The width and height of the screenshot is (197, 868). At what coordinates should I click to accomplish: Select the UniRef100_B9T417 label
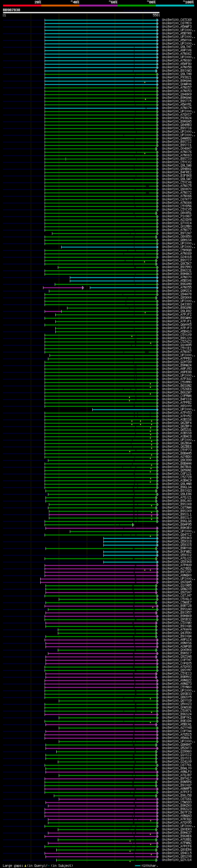coord(177,778)
